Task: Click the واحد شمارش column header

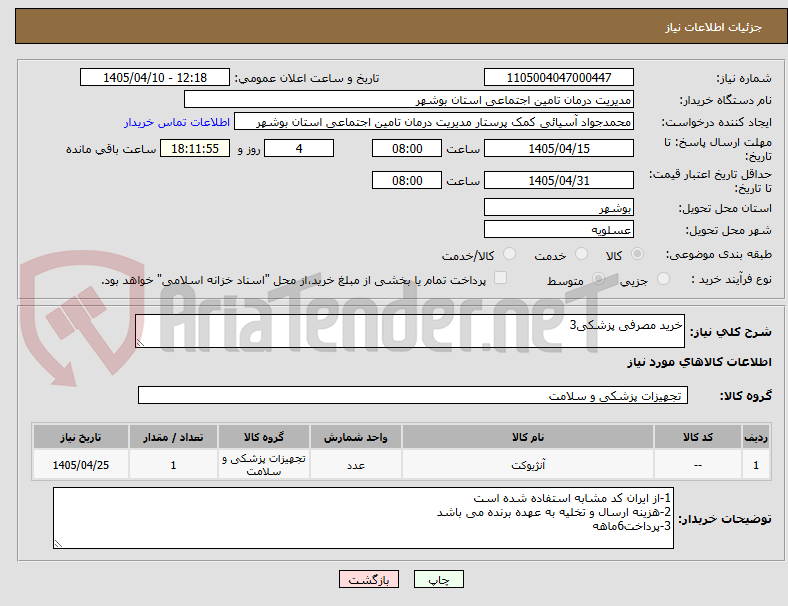Action: pyautogui.click(x=355, y=437)
